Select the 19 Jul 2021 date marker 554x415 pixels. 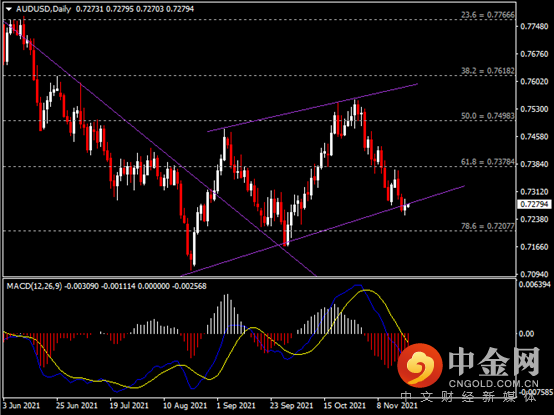click(x=129, y=405)
